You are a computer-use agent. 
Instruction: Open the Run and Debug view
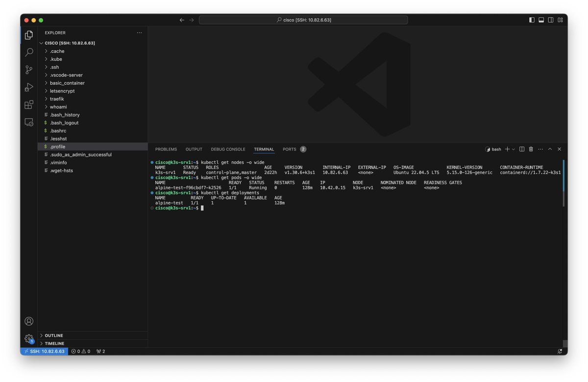[x=29, y=87]
